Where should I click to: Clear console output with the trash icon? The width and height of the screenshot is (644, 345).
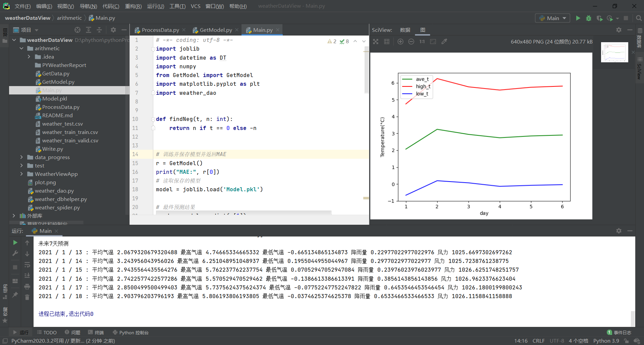tap(27, 297)
